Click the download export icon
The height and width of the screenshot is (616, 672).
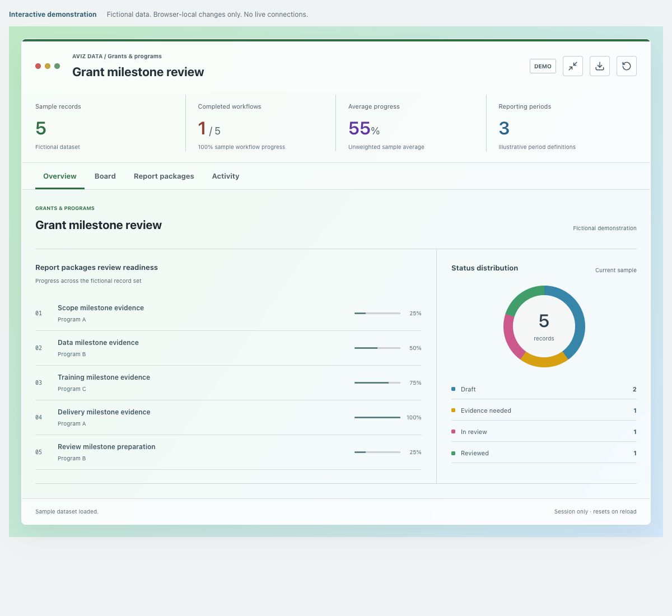click(600, 66)
